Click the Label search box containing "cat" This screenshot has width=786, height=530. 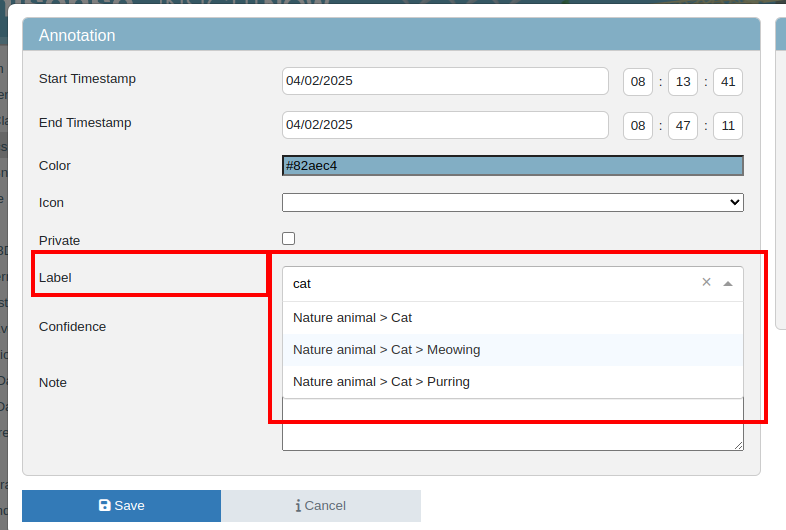click(x=490, y=283)
